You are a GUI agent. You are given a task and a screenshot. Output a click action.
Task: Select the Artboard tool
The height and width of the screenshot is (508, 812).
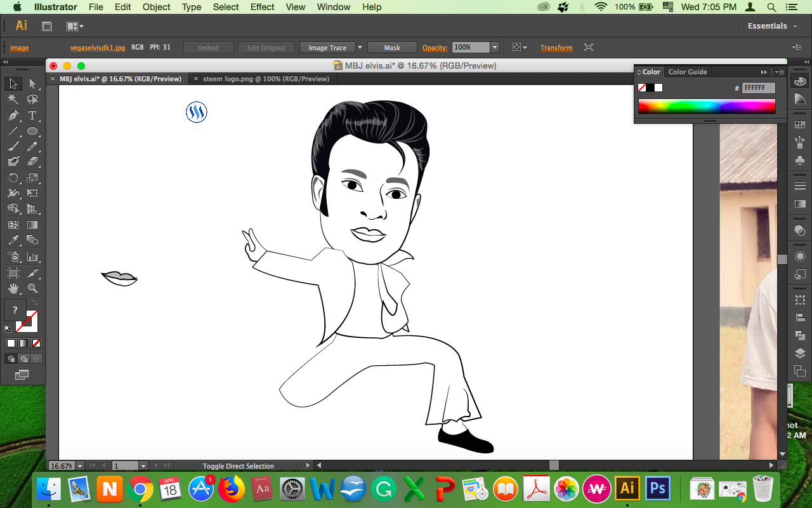point(13,273)
